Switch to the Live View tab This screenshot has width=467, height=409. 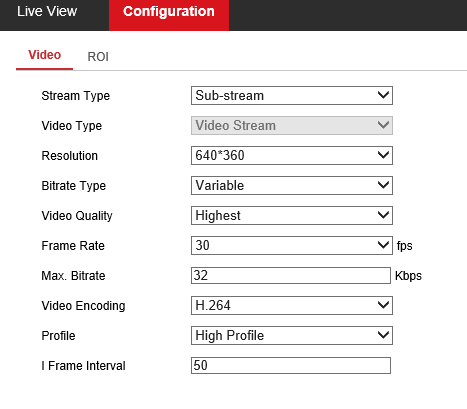coord(47,12)
